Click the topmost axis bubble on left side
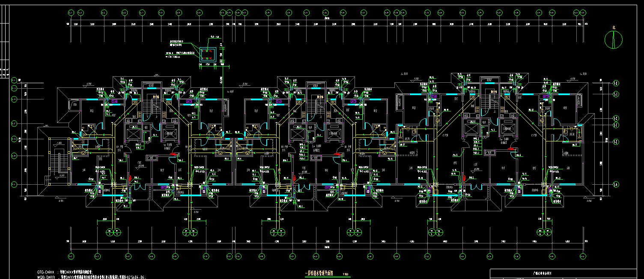The image size is (644, 279). (x=14, y=80)
